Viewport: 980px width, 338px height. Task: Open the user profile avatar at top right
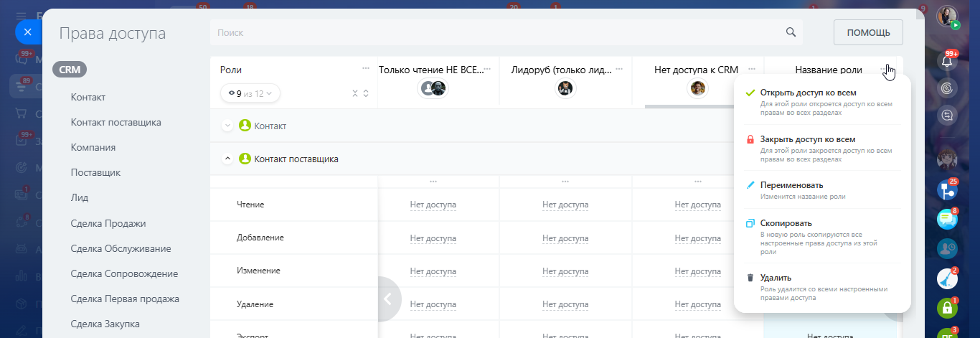[x=947, y=17]
